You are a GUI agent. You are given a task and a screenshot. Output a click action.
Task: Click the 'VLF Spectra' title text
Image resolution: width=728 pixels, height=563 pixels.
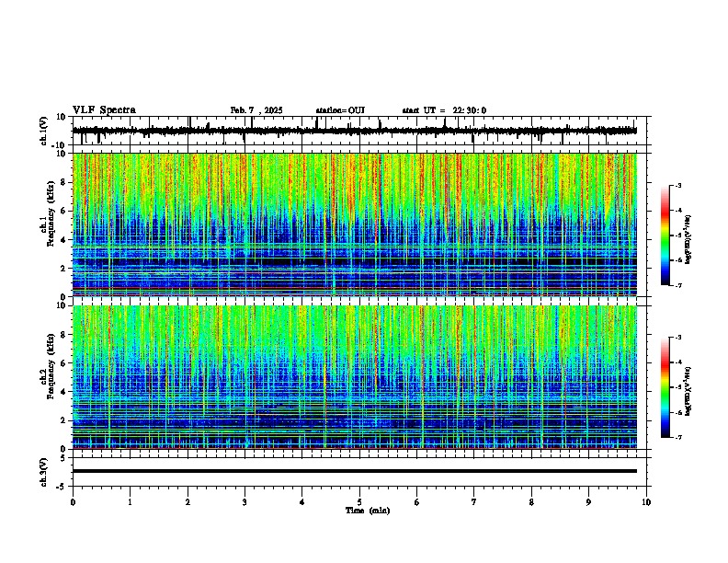[x=104, y=110]
